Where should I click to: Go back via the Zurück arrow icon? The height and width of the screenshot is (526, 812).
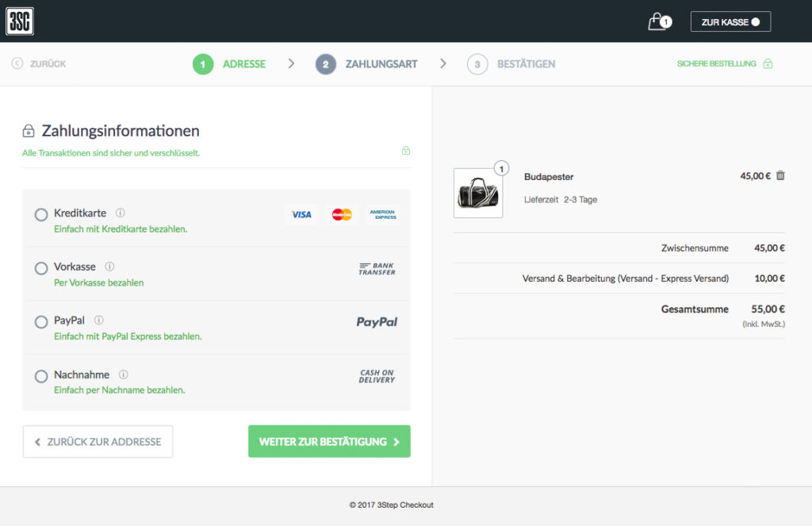click(x=17, y=63)
